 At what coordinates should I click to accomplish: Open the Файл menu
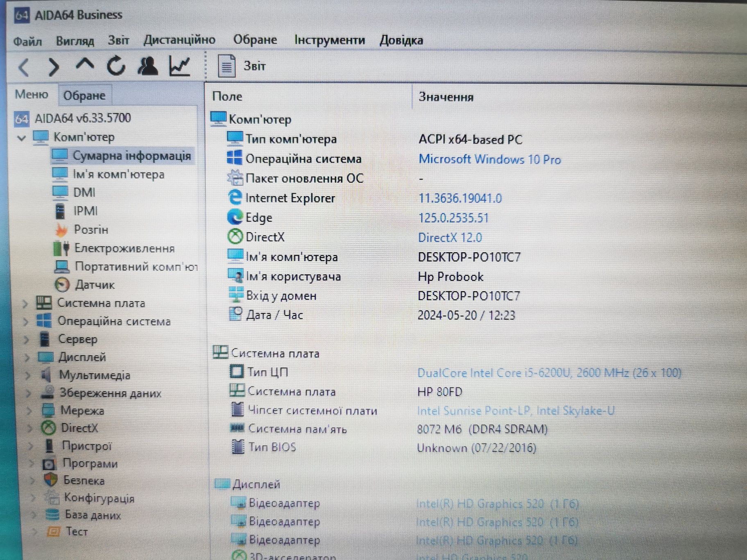pyautogui.click(x=27, y=41)
